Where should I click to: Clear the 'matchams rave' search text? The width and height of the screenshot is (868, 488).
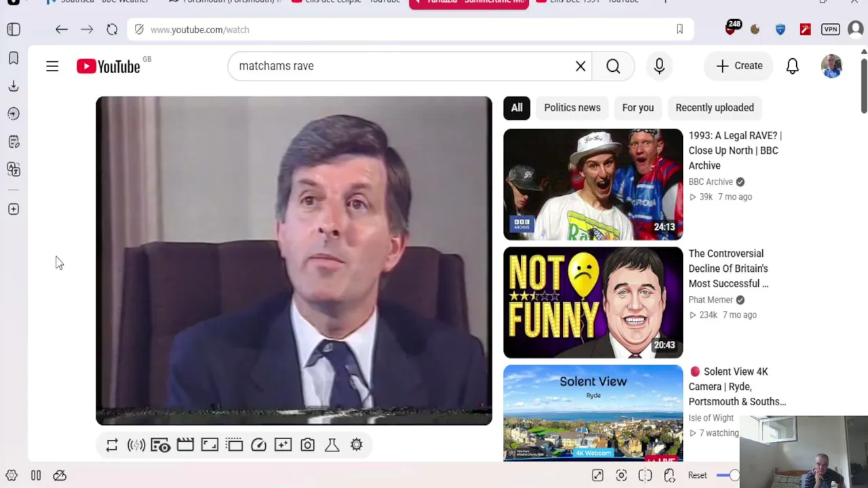click(580, 66)
